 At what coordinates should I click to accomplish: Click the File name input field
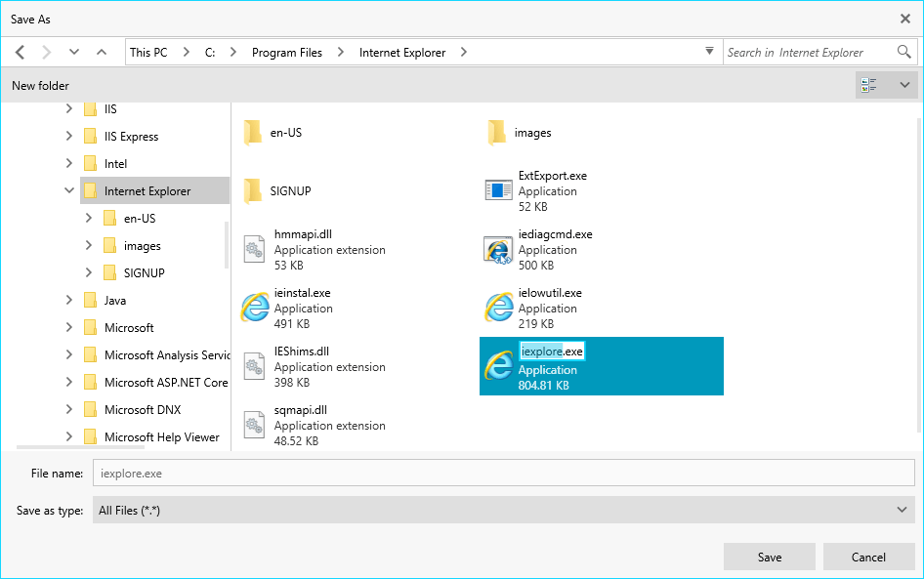tap(503, 474)
